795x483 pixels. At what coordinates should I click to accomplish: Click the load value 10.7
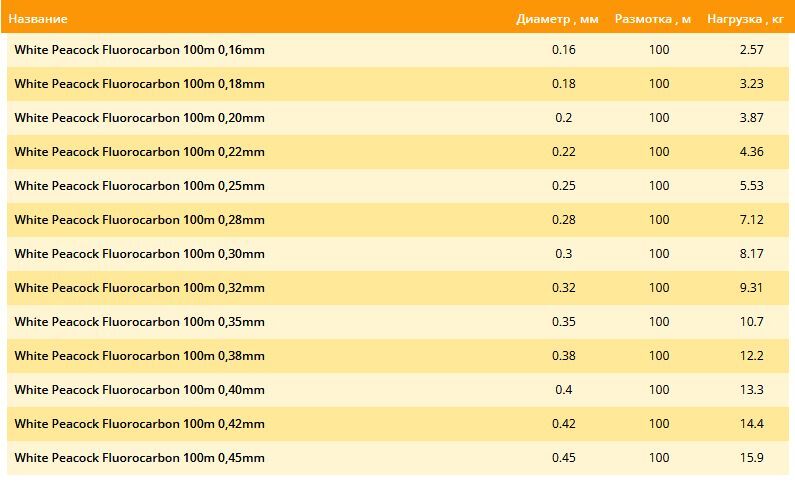coord(751,321)
